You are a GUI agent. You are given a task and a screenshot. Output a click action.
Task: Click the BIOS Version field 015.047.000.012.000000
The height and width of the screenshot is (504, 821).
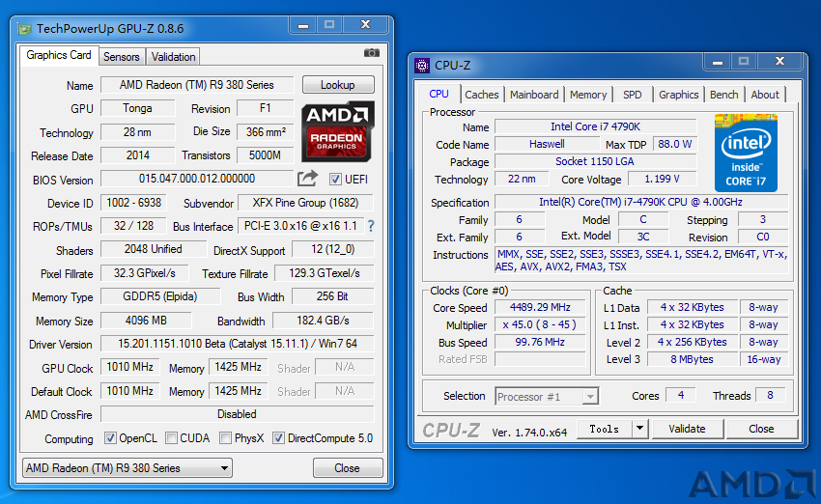point(197,179)
